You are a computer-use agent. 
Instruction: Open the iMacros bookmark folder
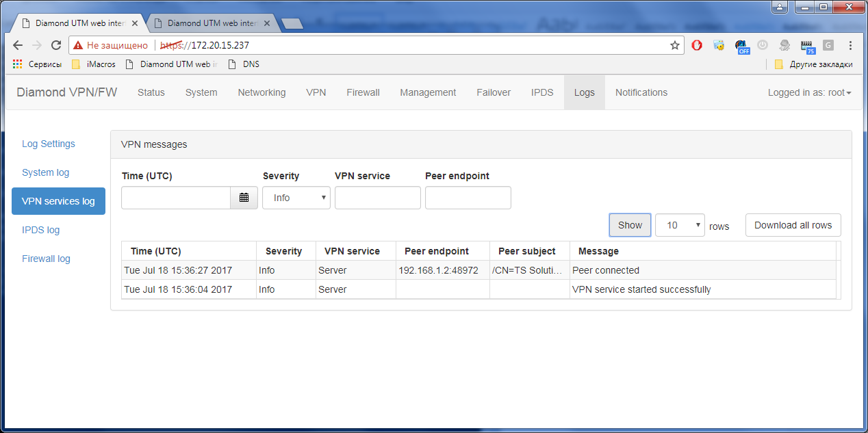[x=94, y=64]
